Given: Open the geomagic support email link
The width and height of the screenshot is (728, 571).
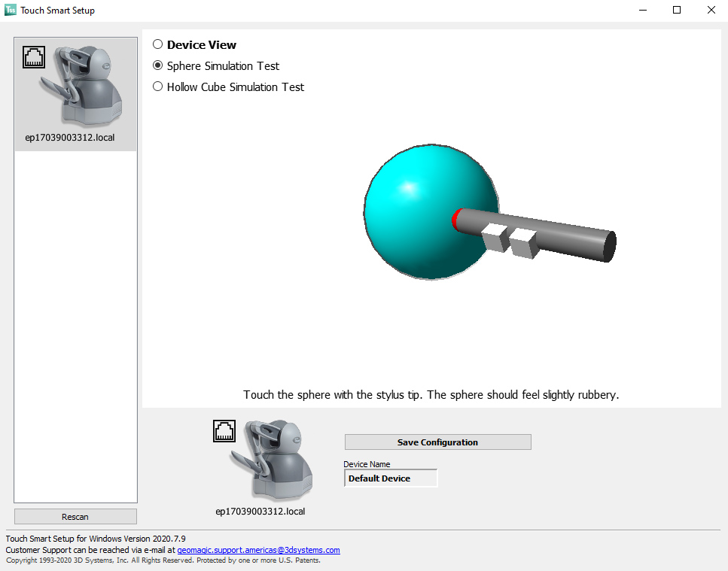Looking at the screenshot, I should point(259,550).
